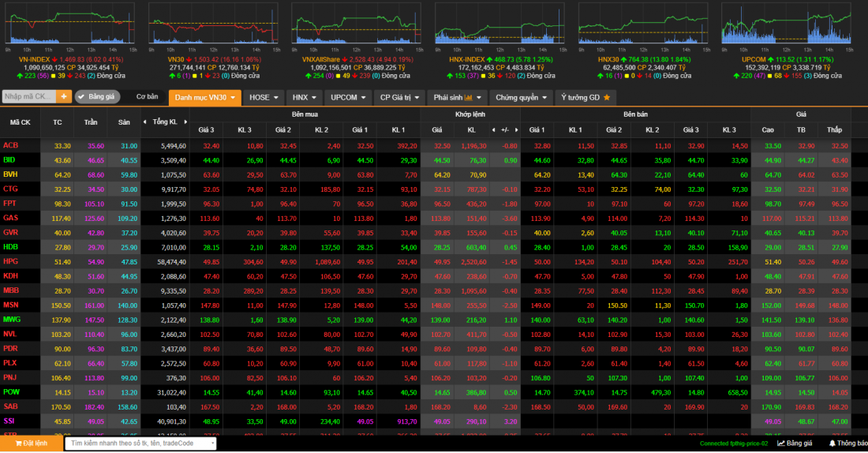Open Thông báo bell notifications
The height and width of the screenshot is (453, 868).
(x=847, y=444)
